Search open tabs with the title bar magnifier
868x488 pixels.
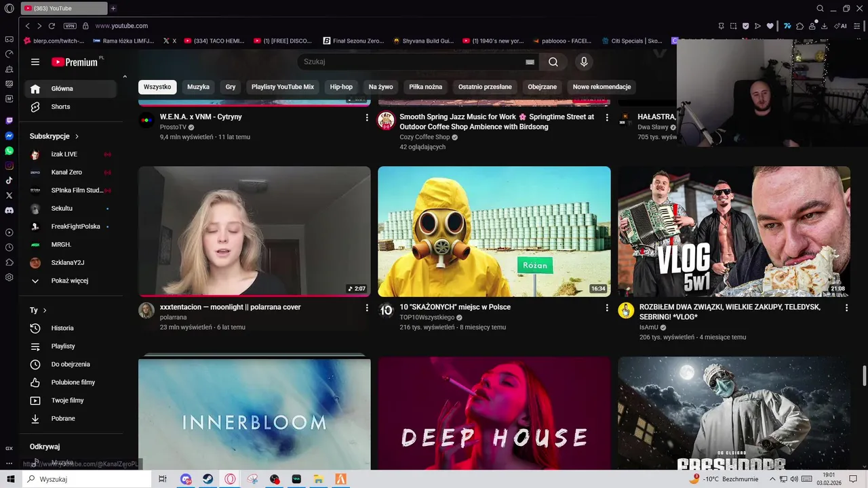point(820,8)
